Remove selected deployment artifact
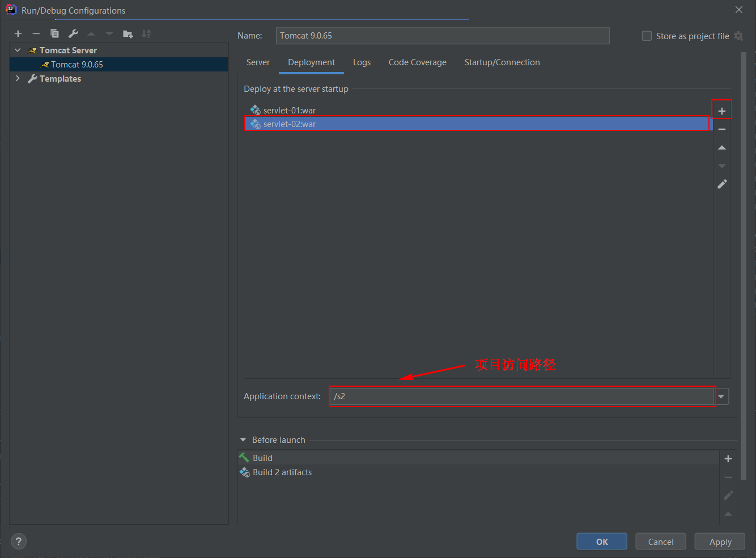The width and height of the screenshot is (756, 558). pos(722,129)
